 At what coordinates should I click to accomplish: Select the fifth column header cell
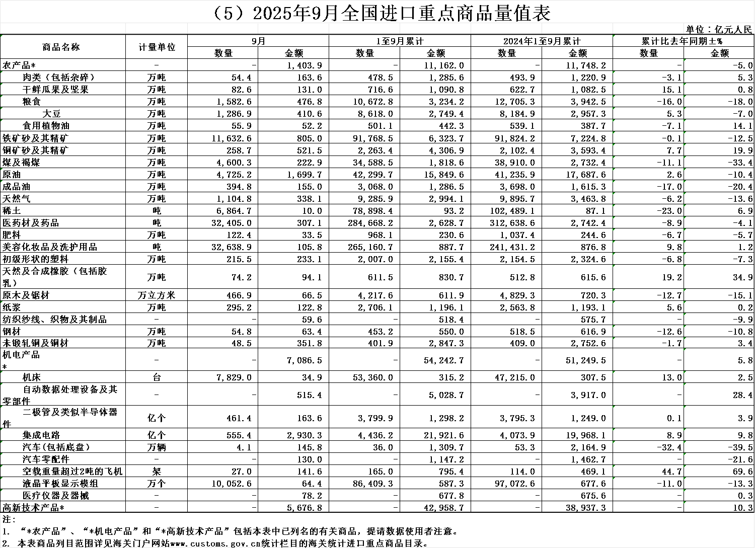(364, 29)
